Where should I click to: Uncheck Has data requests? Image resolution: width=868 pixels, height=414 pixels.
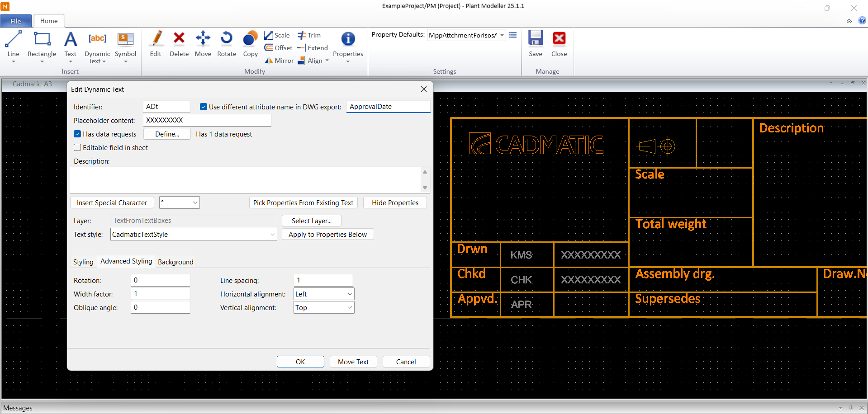point(77,134)
